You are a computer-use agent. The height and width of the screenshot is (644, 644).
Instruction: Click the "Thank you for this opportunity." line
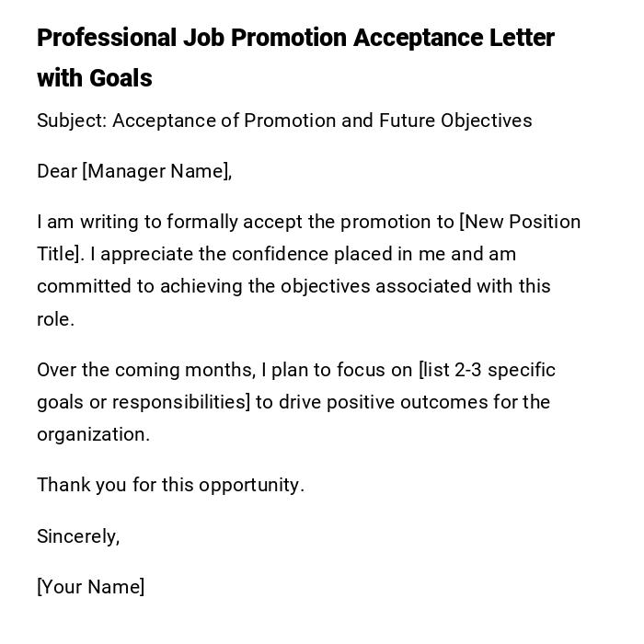[x=170, y=486]
